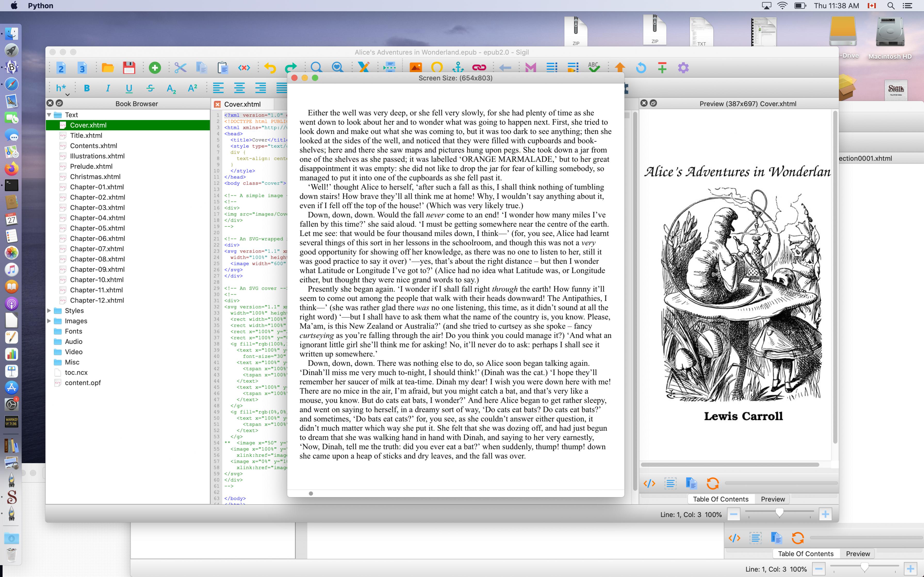Toggle Italic formatting
This screenshot has height=577, width=924.
click(108, 89)
